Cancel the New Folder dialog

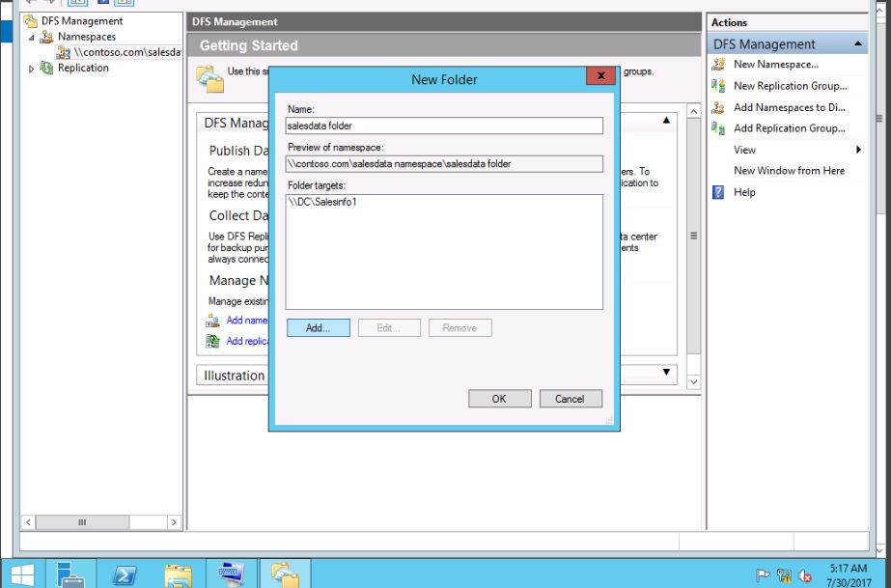pyautogui.click(x=570, y=399)
